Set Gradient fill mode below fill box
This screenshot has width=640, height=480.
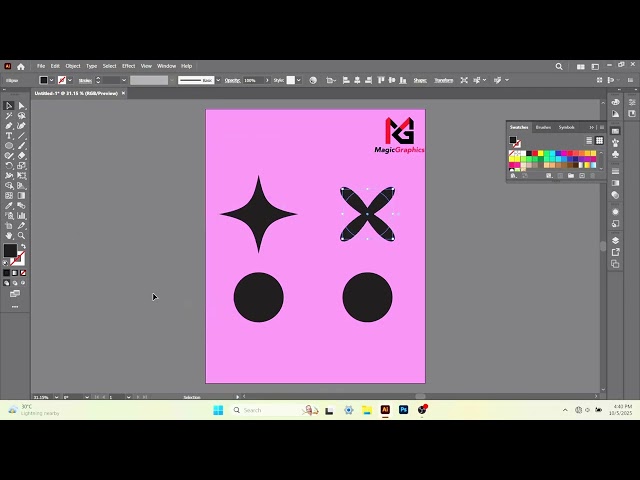(15, 273)
